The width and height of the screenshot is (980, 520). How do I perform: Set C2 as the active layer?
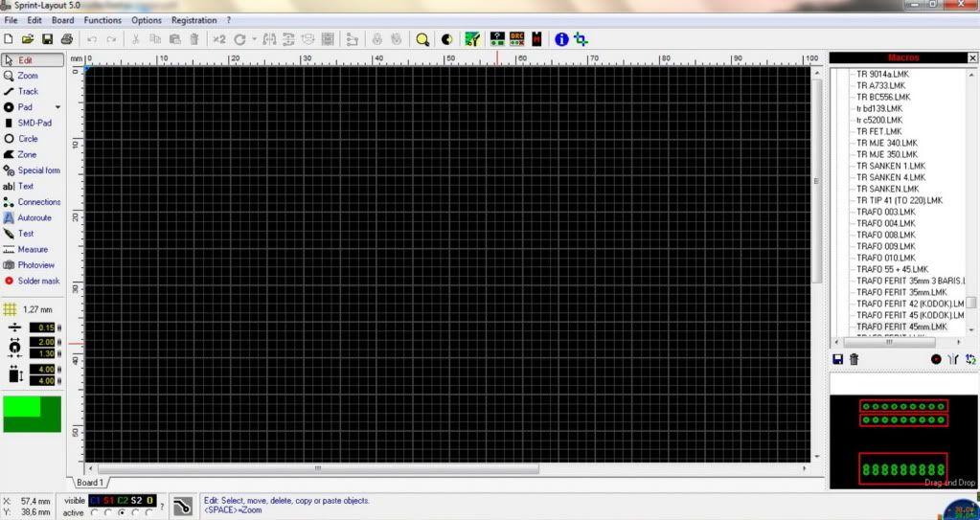tap(122, 512)
